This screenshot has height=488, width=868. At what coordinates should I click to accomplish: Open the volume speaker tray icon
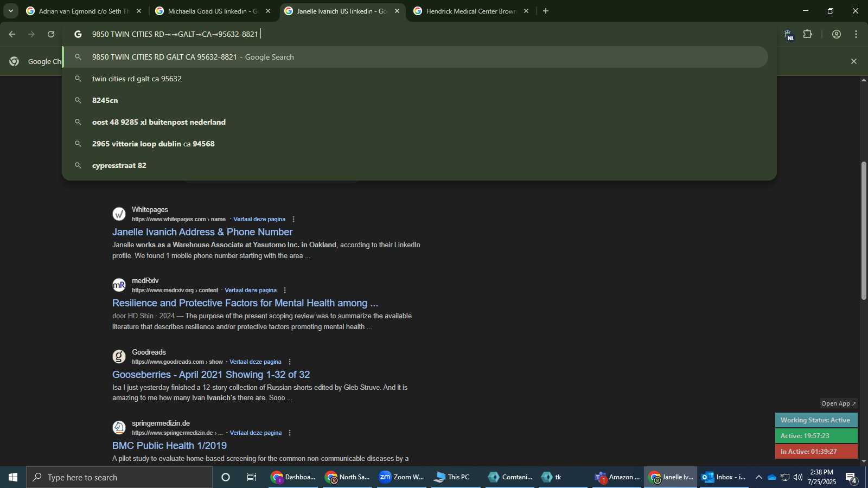pyautogui.click(x=798, y=477)
